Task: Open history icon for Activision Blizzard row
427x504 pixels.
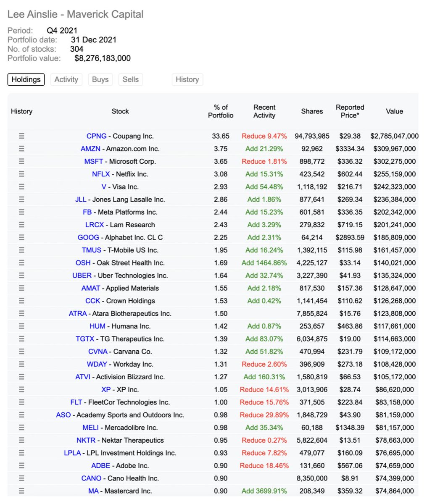Action: tap(21, 377)
